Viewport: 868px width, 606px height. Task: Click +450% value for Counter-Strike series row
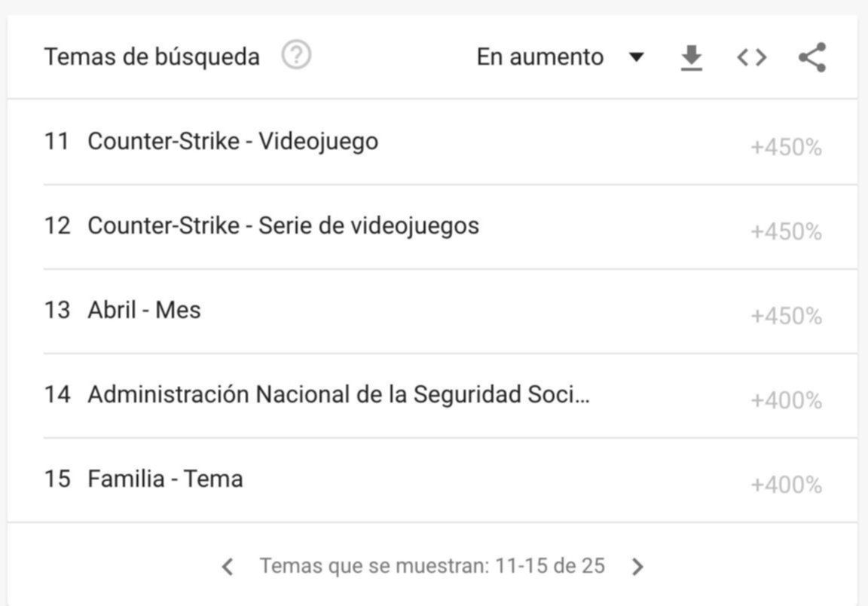(785, 232)
